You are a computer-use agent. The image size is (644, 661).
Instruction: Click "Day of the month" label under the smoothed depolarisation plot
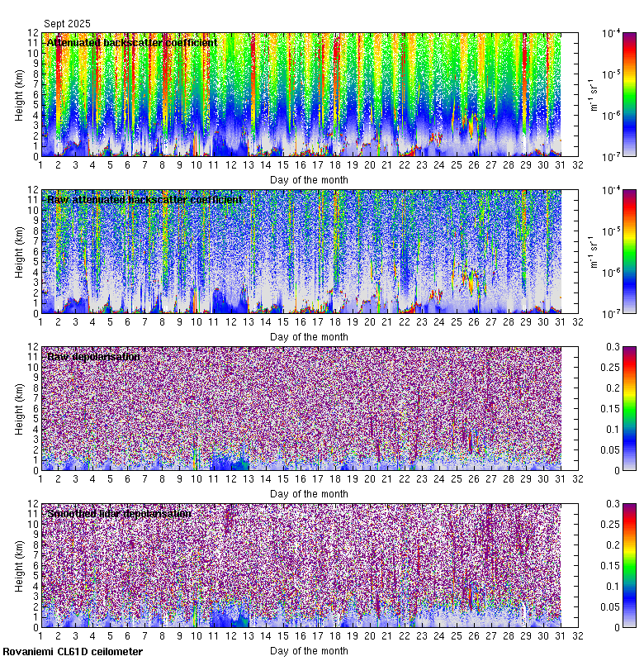tap(309, 651)
